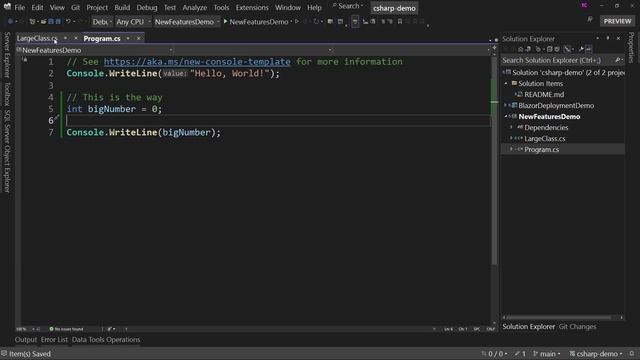
Task: Click the 0 / 0 push-pull status indicator
Action: click(x=494, y=354)
